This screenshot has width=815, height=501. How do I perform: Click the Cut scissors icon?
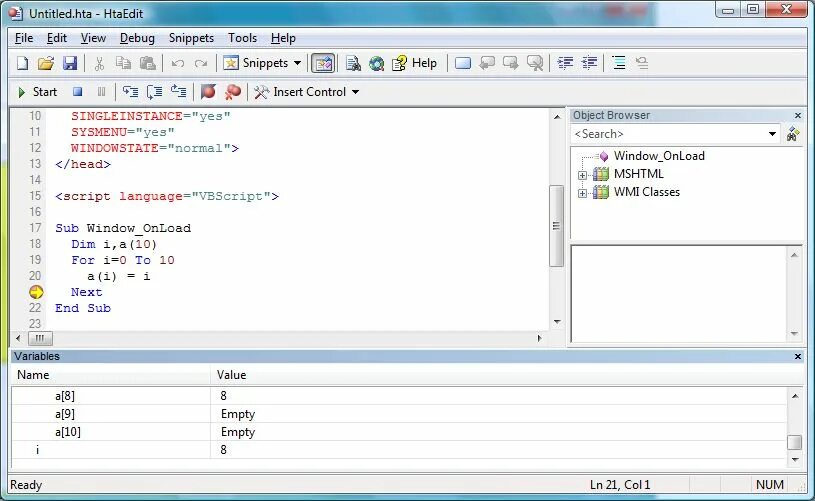(x=99, y=63)
